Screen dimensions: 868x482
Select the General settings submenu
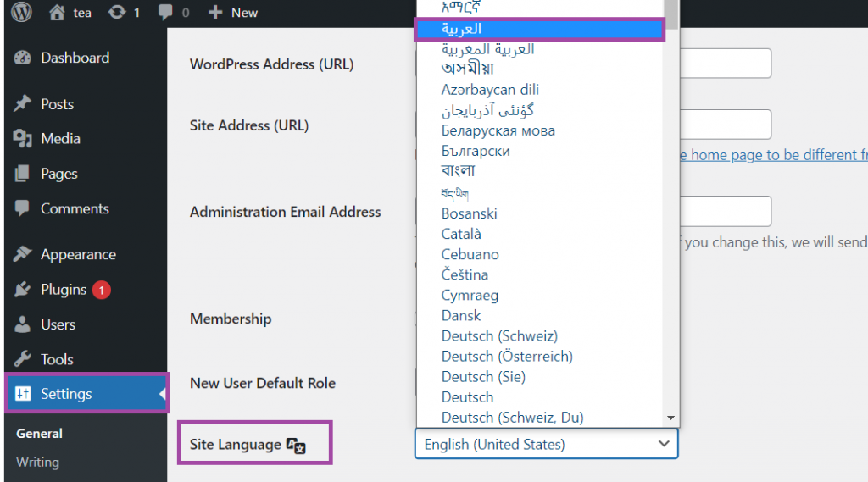coord(39,434)
